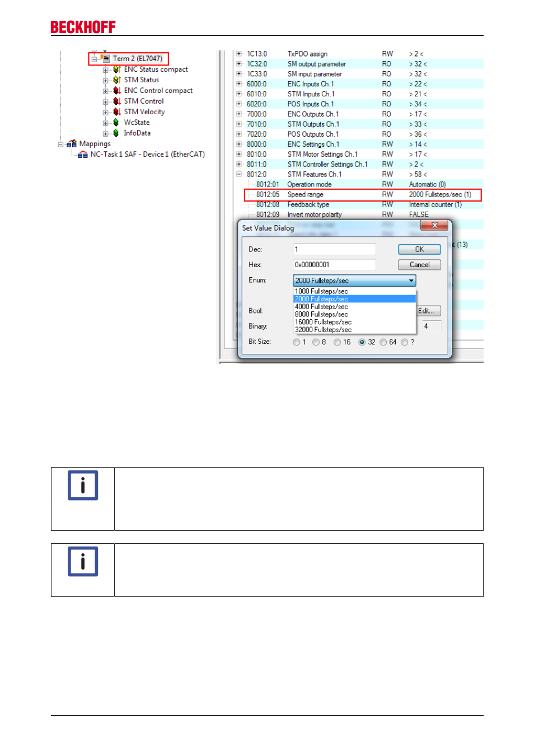Select bit size 32 radio button
Image resolution: width=534 pixels, height=756 pixels.
click(362, 342)
